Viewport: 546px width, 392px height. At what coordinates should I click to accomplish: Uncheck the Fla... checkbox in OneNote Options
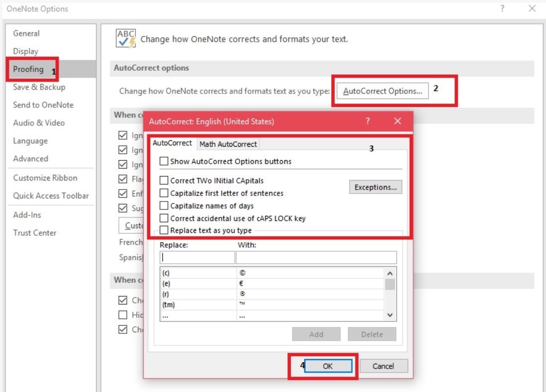[122, 179]
